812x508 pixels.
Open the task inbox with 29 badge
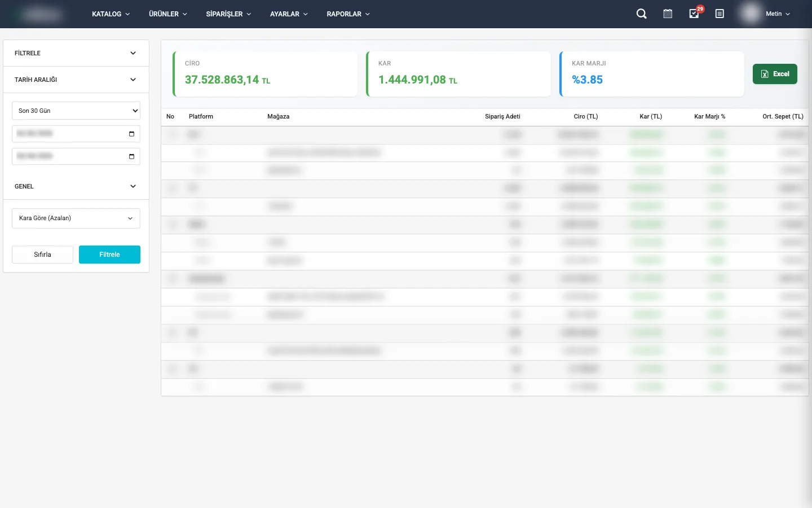(x=694, y=14)
